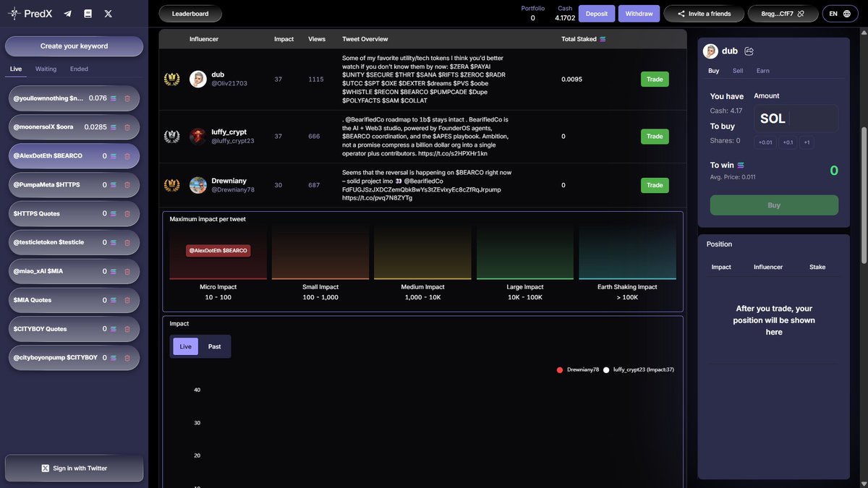The height and width of the screenshot is (488, 868).
Task: Click the share icon beside dub's name
Action: click(749, 51)
